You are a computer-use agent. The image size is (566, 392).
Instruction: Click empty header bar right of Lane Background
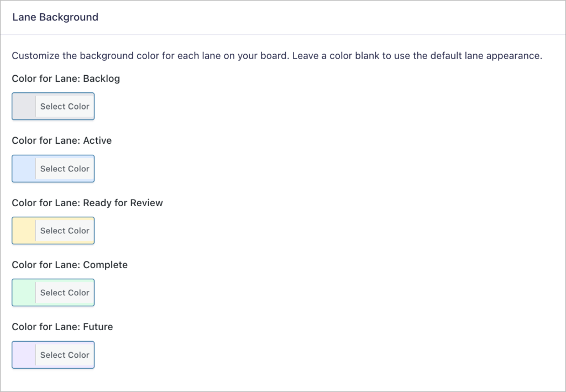pos(332,17)
